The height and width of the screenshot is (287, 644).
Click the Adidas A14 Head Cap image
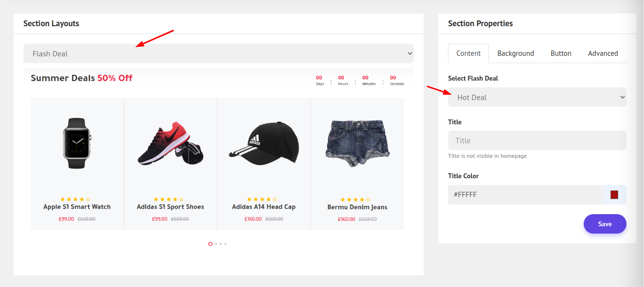pyautogui.click(x=264, y=144)
